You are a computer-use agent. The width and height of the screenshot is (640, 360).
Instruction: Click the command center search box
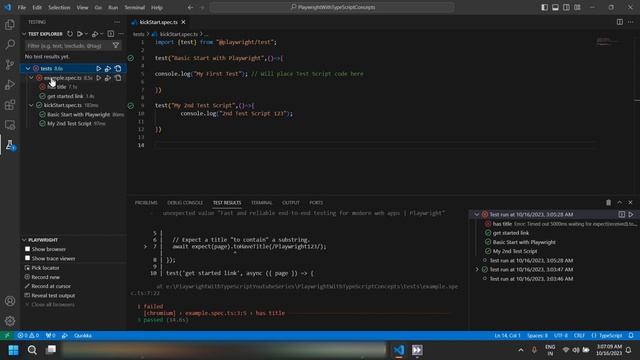click(x=332, y=7)
